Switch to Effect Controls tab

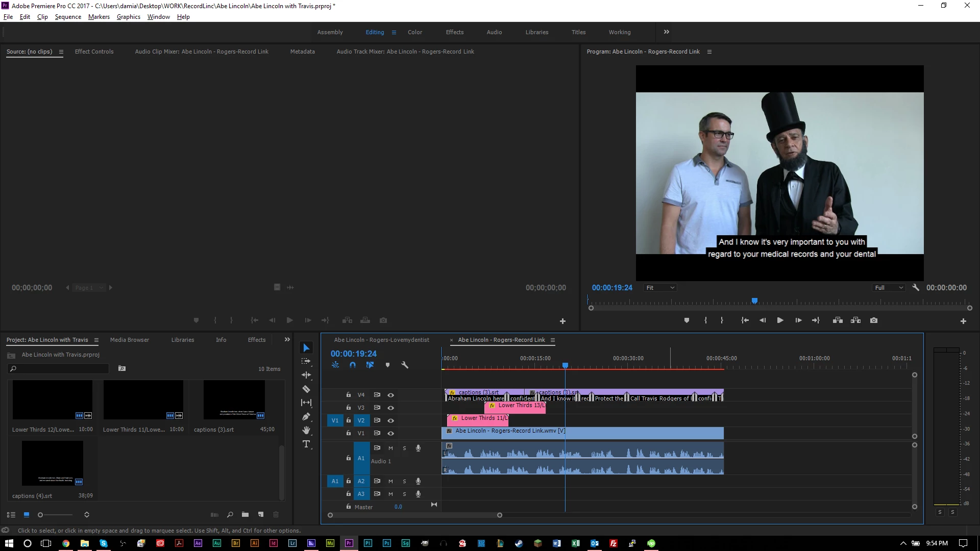94,52
